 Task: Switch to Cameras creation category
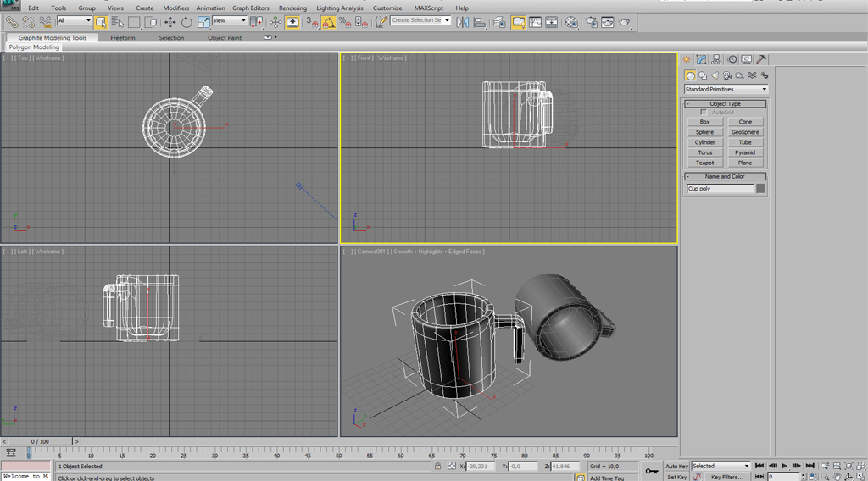click(x=728, y=75)
